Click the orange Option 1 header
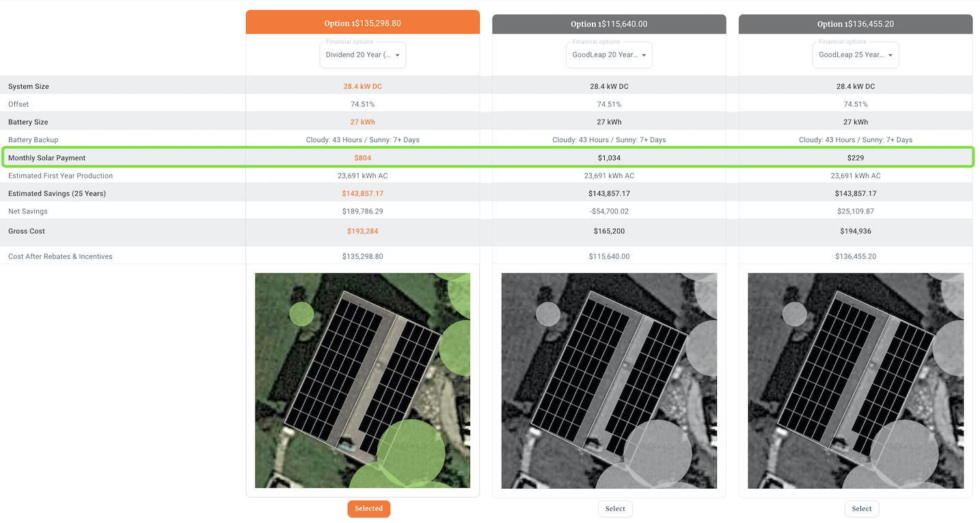This screenshot has width=980, height=523. coord(362,22)
